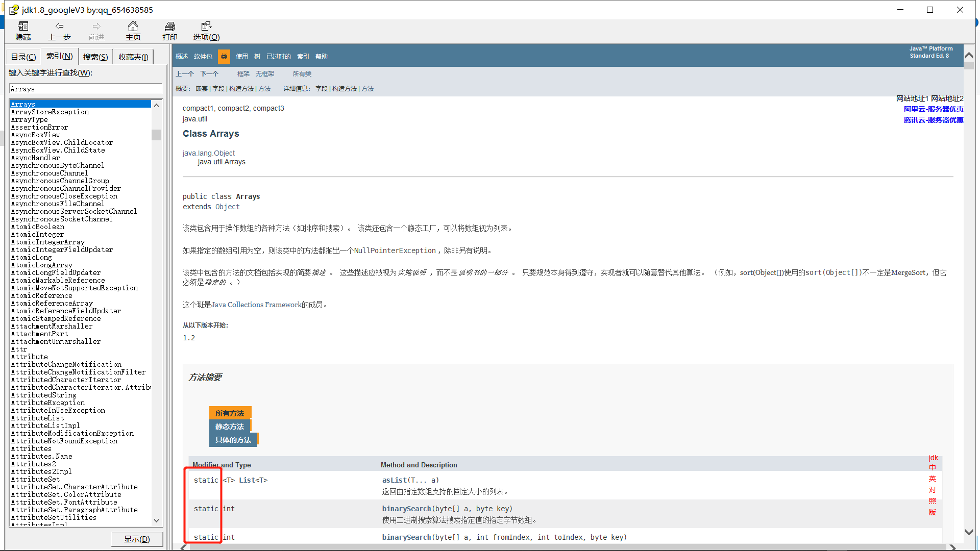Click the asList method link
Viewport: 980px width, 551px height.
pos(394,480)
